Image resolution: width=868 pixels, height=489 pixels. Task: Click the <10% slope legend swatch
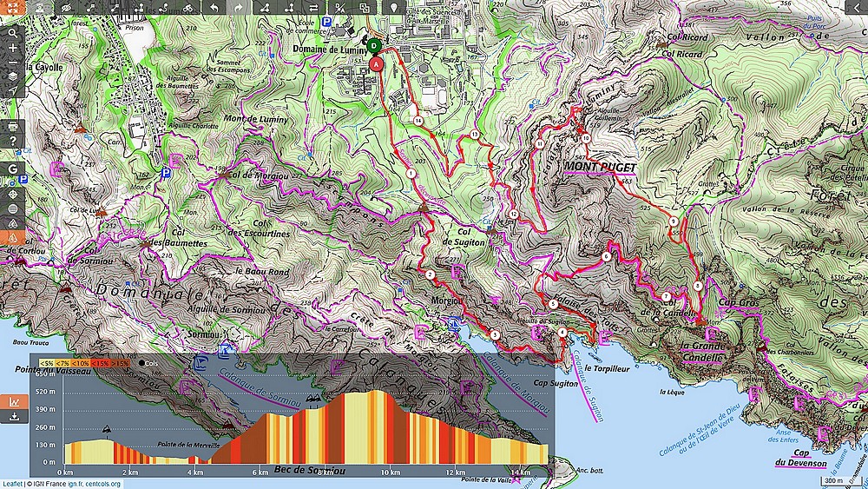[x=80, y=363]
